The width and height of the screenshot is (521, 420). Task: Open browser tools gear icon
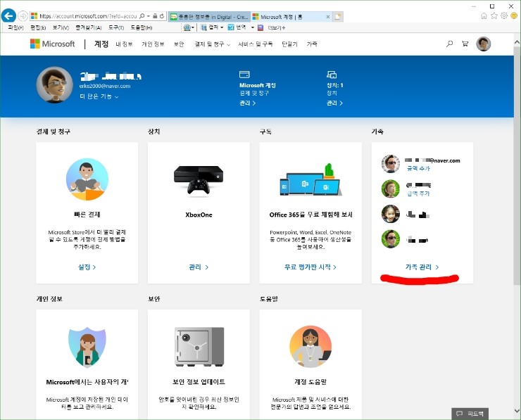click(x=504, y=15)
